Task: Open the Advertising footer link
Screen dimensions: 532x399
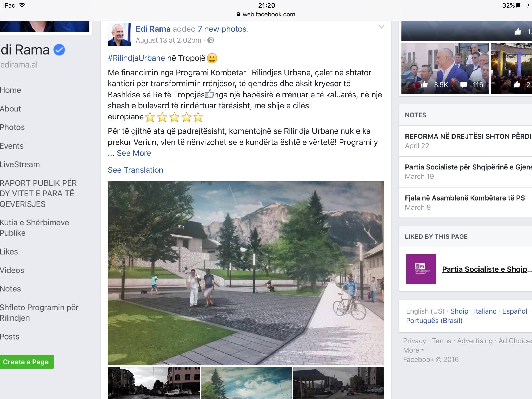Action: point(475,341)
